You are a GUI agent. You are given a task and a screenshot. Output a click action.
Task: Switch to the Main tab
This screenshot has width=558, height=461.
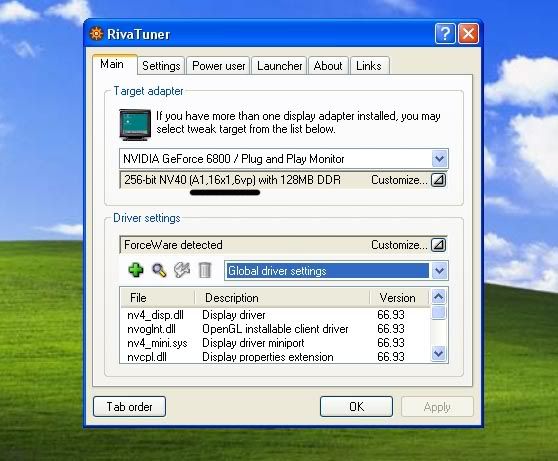(x=115, y=64)
